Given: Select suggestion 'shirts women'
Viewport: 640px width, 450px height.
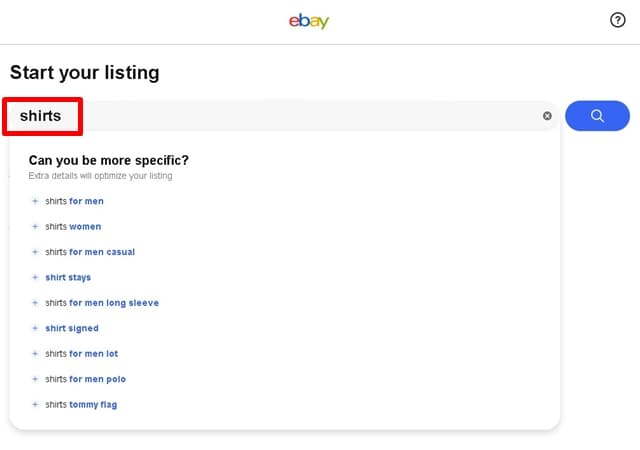Looking at the screenshot, I should pyautogui.click(x=73, y=227).
